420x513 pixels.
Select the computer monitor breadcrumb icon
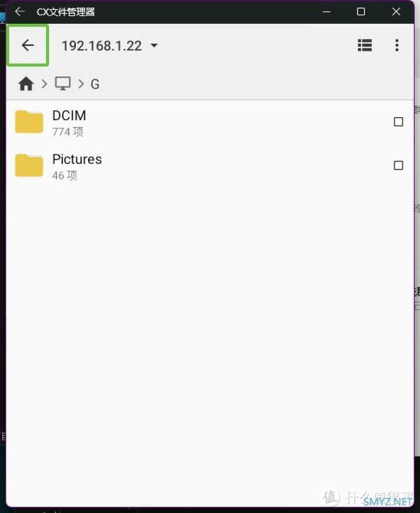point(62,83)
